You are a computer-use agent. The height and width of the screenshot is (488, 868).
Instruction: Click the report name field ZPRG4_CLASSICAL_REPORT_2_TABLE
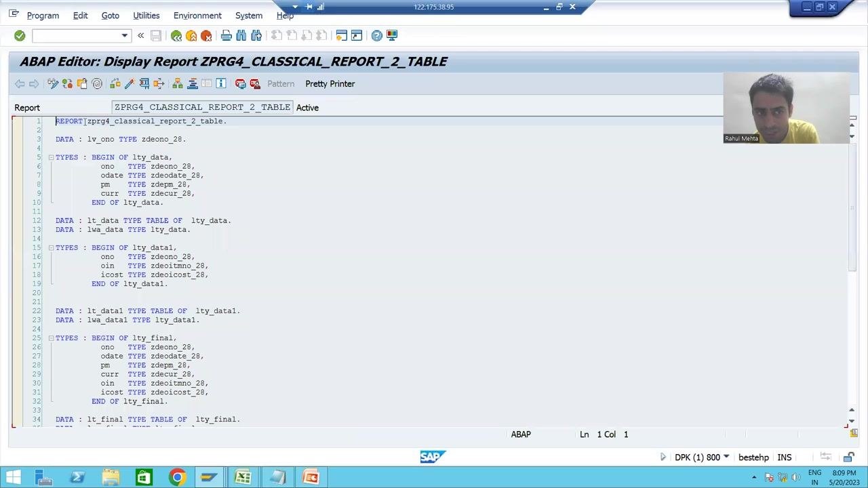[202, 107]
